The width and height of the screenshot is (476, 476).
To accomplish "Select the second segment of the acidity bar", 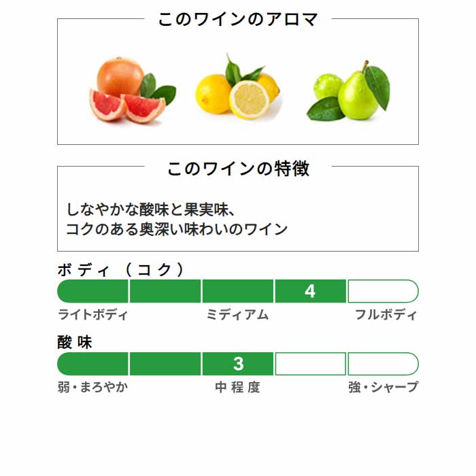I will (x=165, y=364).
